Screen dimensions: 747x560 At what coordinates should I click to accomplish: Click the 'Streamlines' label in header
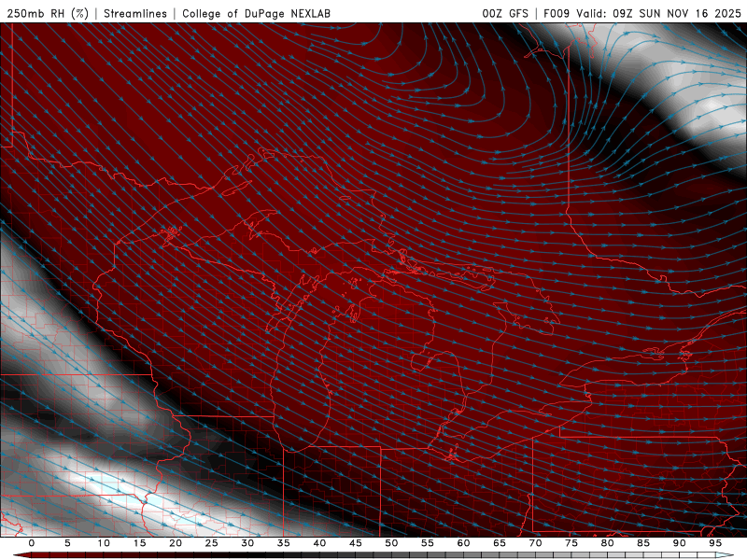[x=135, y=13]
